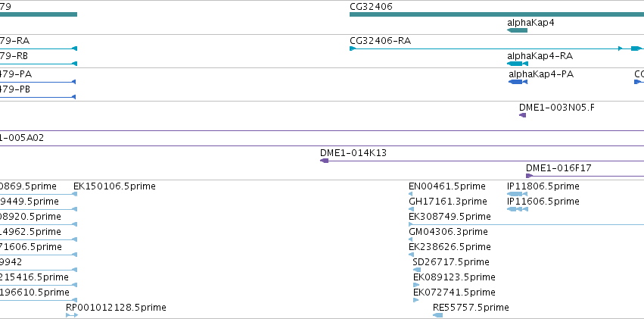The image size is (644, 319).
Task: Select the RE55757.5prime EST glyph
Action: (x=438, y=315)
